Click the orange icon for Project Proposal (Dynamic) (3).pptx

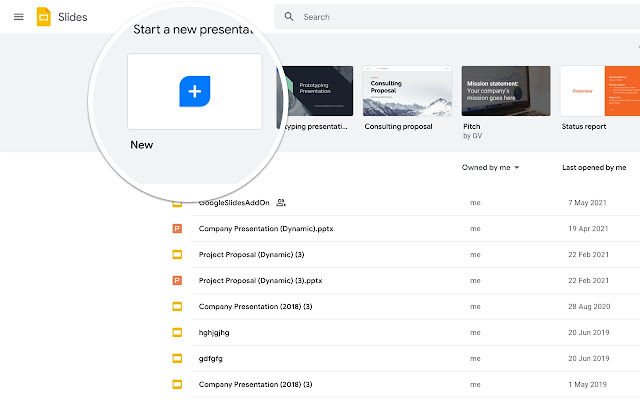(x=178, y=280)
